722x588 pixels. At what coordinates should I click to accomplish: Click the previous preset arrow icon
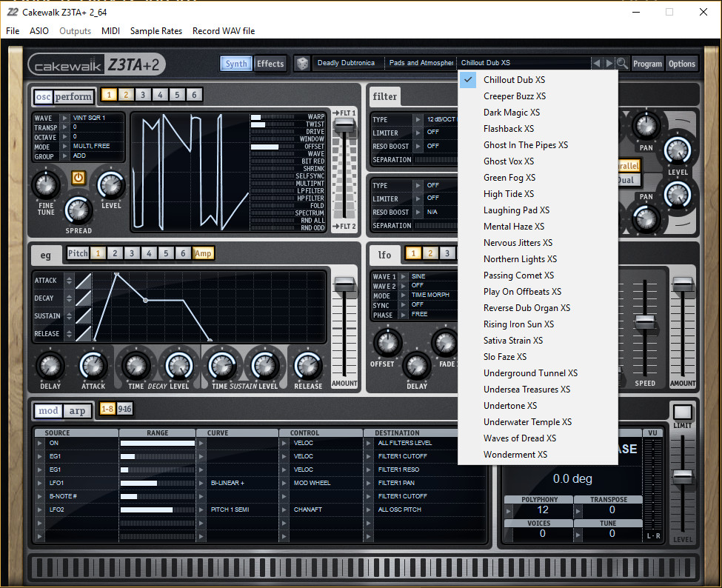(x=596, y=63)
